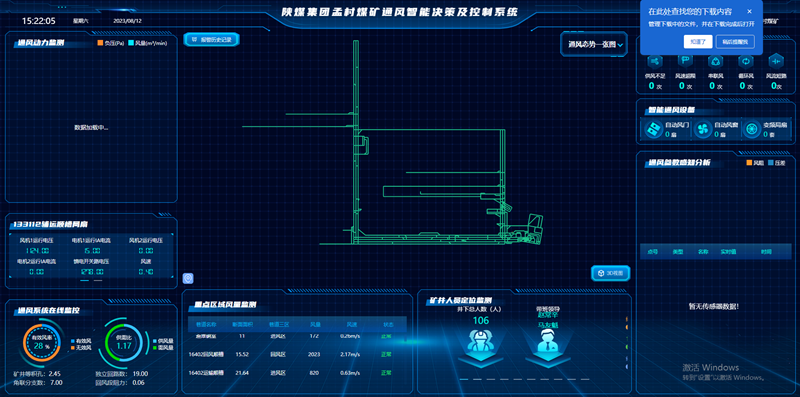
Task: Click the 串联风 hexagon alarm icon
Action: pos(715,61)
